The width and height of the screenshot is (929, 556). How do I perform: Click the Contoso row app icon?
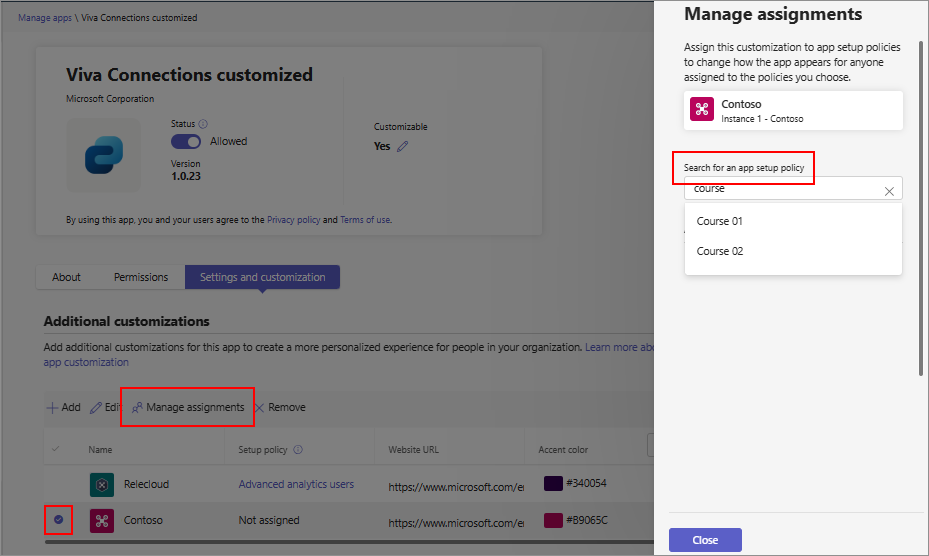102,521
